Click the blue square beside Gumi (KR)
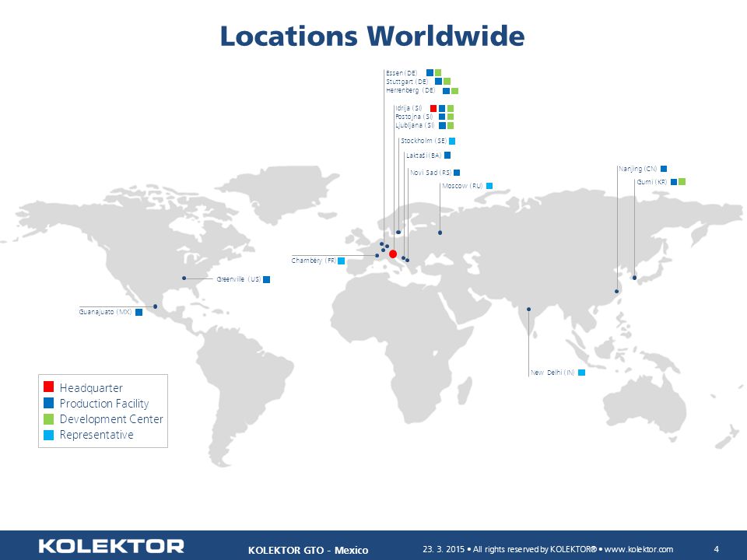The height and width of the screenshot is (560, 747). click(x=674, y=182)
